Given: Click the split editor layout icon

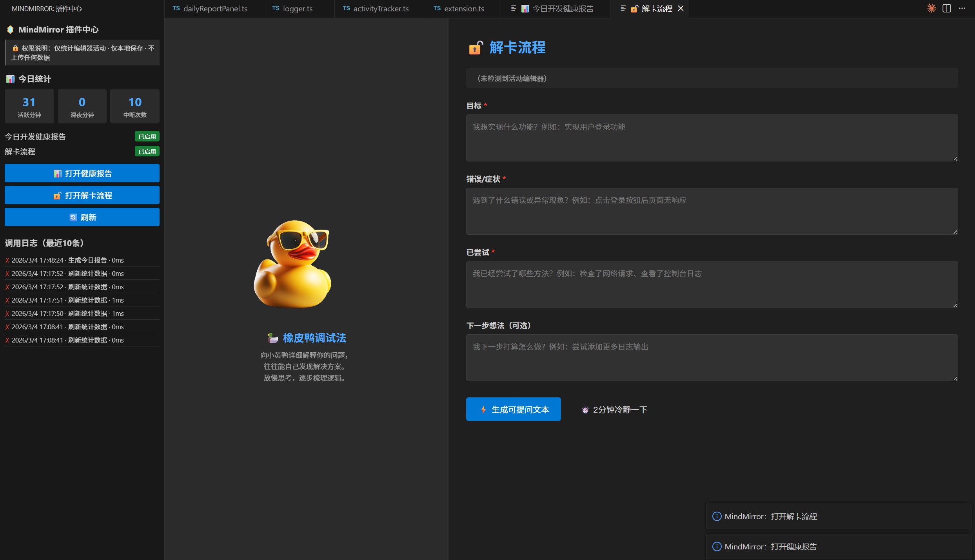Looking at the screenshot, I should pos(947,8).
